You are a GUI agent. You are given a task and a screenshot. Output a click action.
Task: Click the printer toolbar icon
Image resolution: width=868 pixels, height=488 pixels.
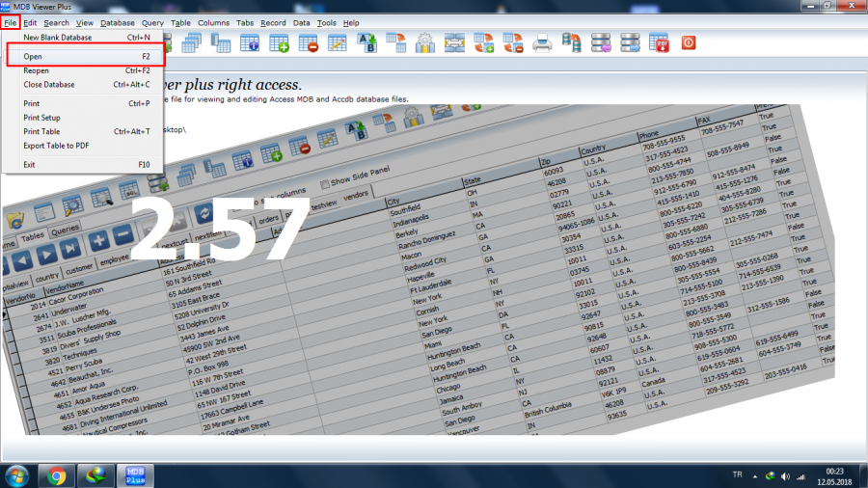[x=542, y=42]
